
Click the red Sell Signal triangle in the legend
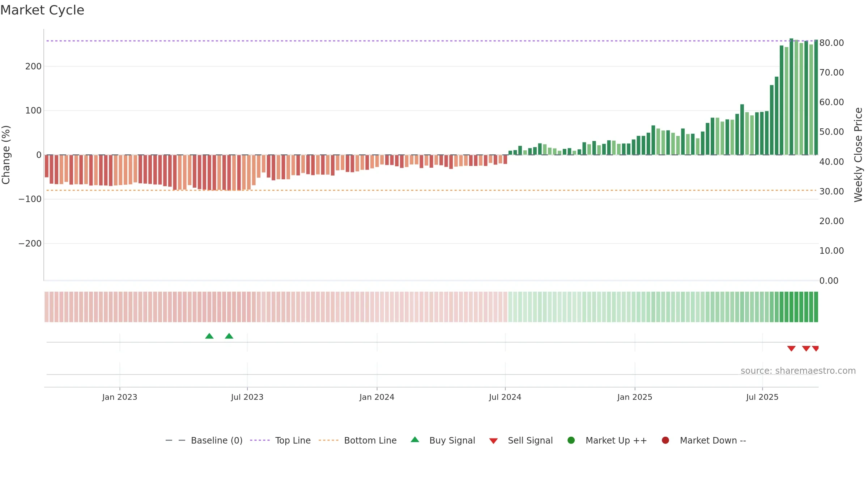click(493, 441)
